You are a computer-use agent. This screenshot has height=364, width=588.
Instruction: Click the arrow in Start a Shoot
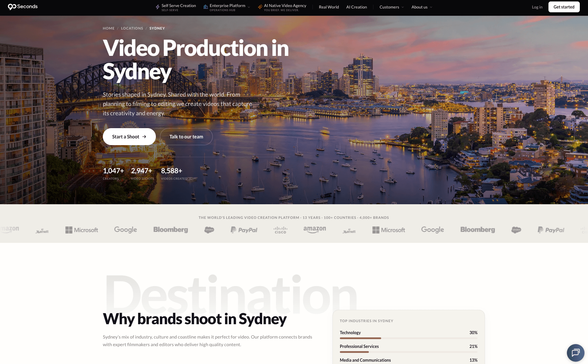click(144, 137)
